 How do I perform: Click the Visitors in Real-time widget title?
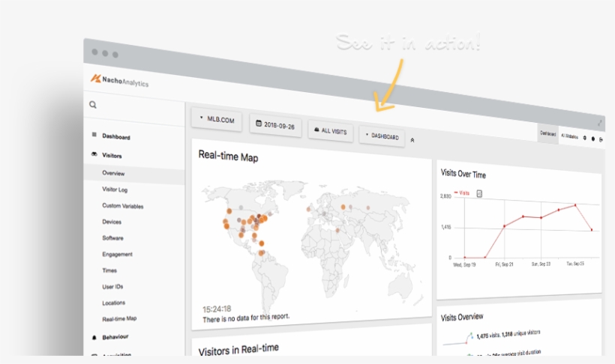click(x=238, y=349)
